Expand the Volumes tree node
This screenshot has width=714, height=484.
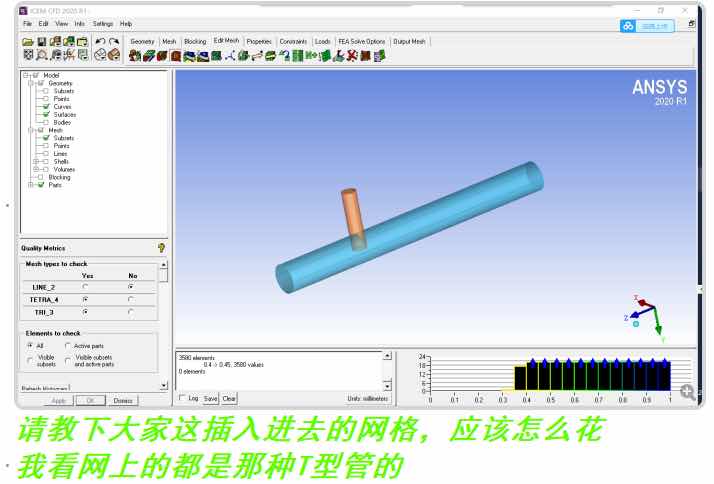click(x=36, y=169)
